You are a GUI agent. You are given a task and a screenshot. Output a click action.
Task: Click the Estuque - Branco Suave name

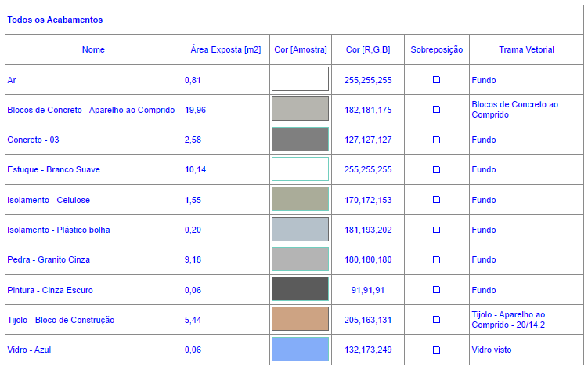click(x=53, y=169)
